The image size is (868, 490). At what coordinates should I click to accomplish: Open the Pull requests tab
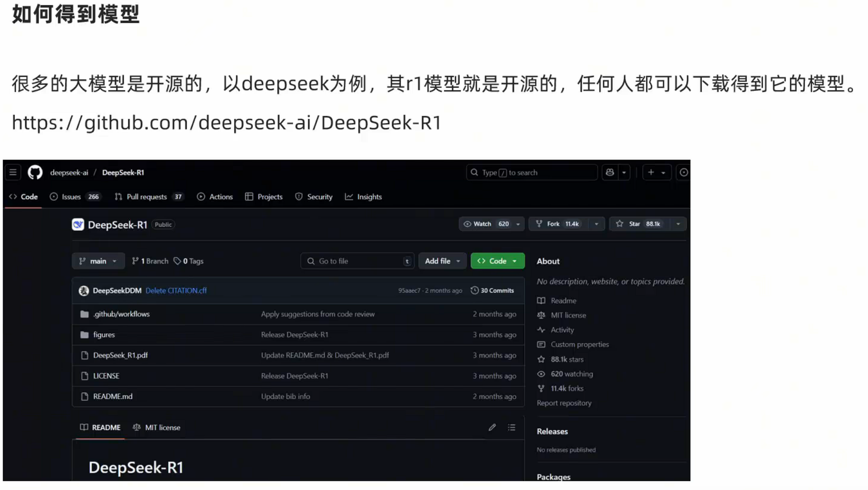point(146,197)
